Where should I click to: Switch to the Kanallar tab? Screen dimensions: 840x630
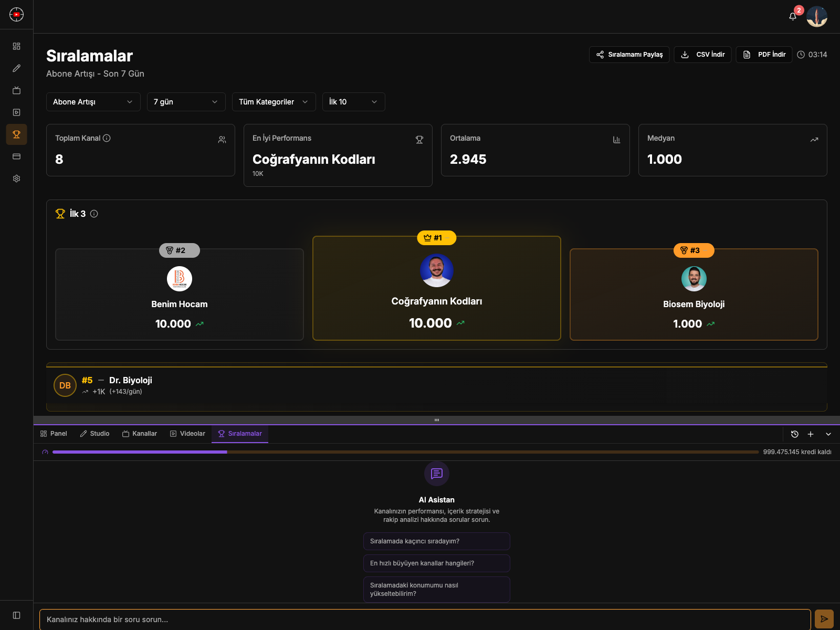[140, 434]
